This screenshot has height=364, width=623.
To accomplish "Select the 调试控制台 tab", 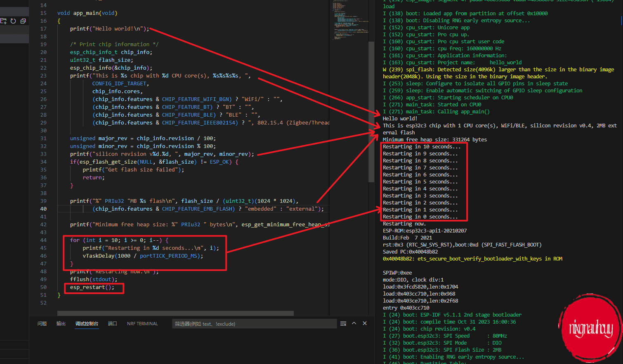I will tap(87, 324).
